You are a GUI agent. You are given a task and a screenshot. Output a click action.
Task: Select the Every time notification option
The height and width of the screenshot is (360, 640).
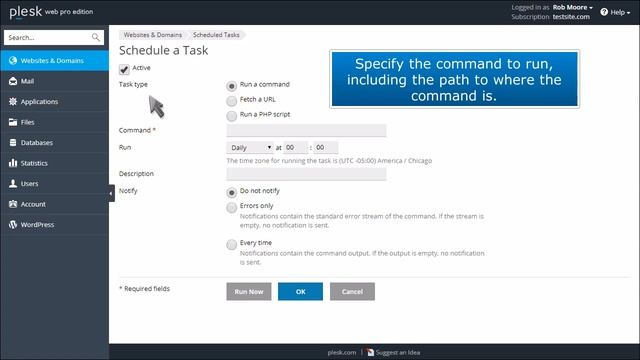231,244
